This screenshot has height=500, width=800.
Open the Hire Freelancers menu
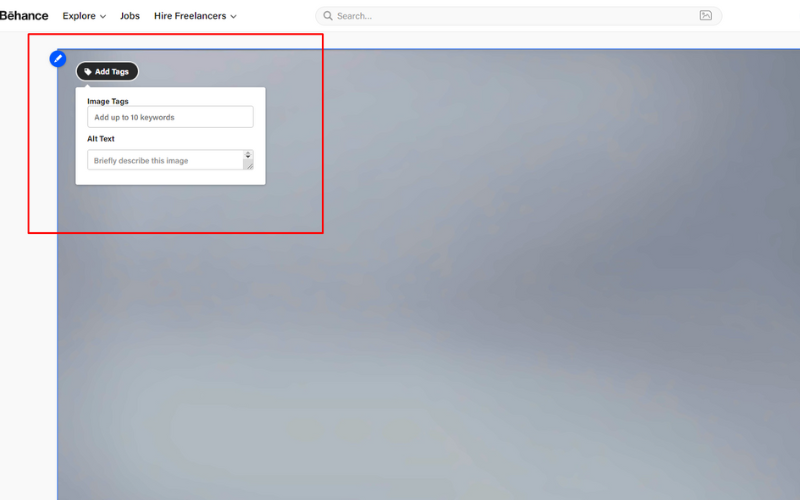click(x=195, y=16)
